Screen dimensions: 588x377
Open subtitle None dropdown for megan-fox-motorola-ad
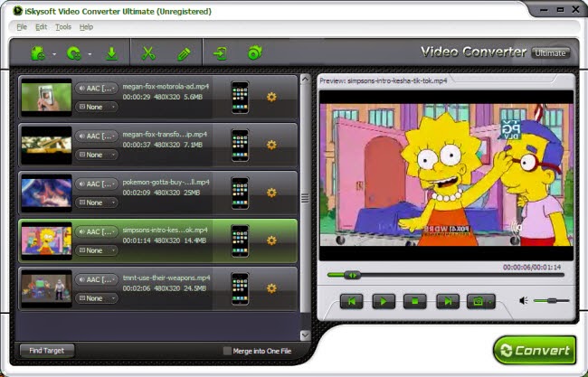(x=97, y=107)
